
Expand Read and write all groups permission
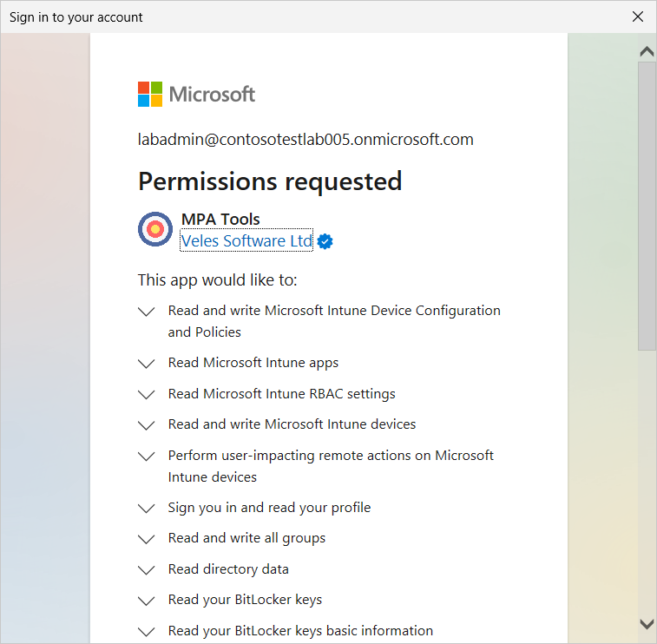pos(147,539)
